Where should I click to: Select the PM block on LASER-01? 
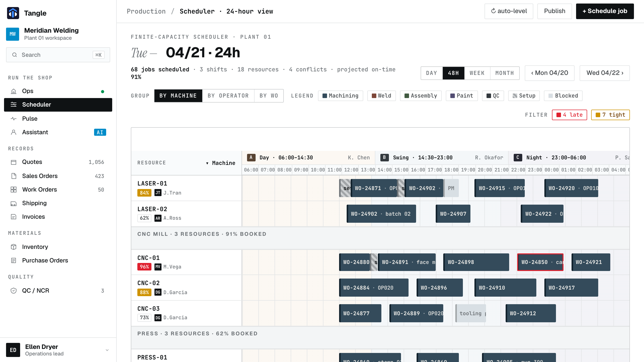(451, 188)
